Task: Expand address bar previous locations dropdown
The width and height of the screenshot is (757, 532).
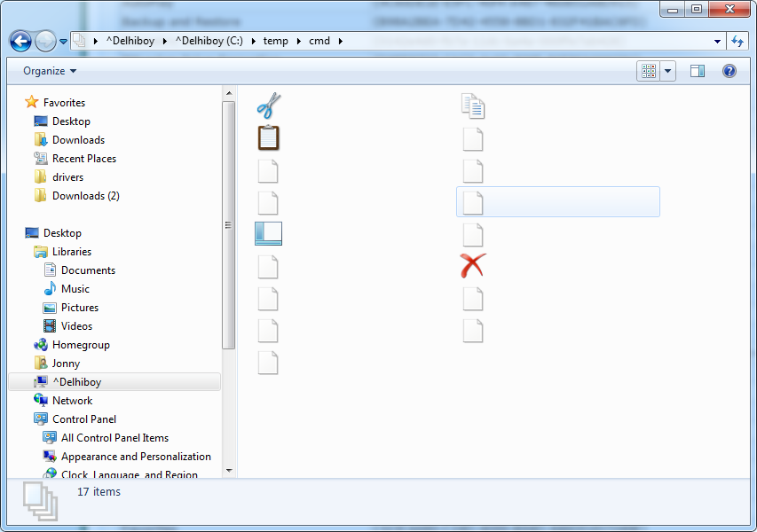Action: (x=717, y=42)
